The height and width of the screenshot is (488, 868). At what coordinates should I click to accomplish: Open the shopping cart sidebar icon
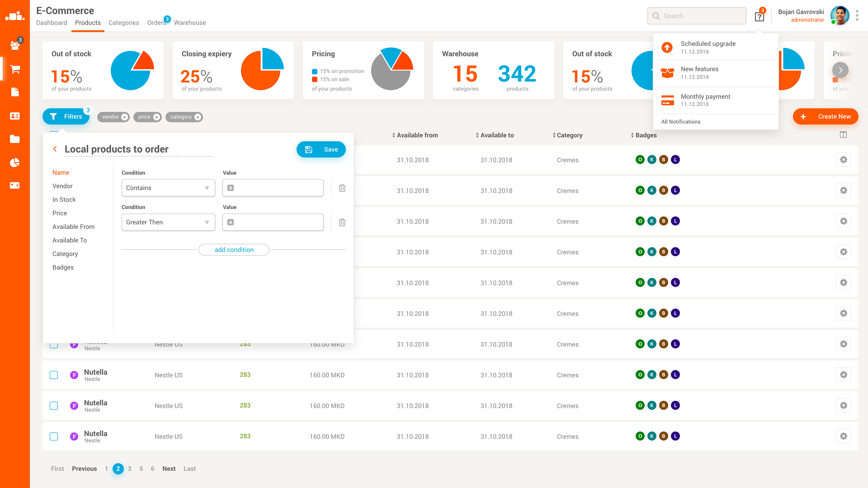pyautogui.click(x=15, y=69)
